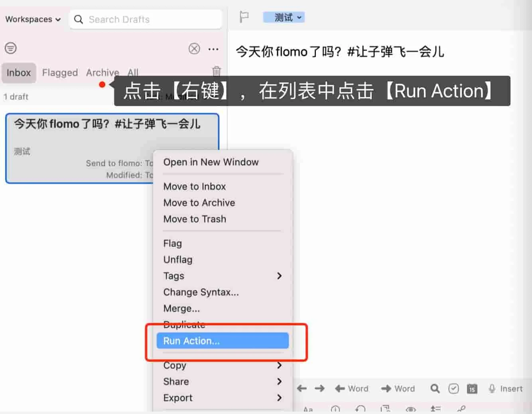The height and width of the screenshot is (414, 532).
Task: Open the Workspaces dropdown
Action: click(33, 19)
